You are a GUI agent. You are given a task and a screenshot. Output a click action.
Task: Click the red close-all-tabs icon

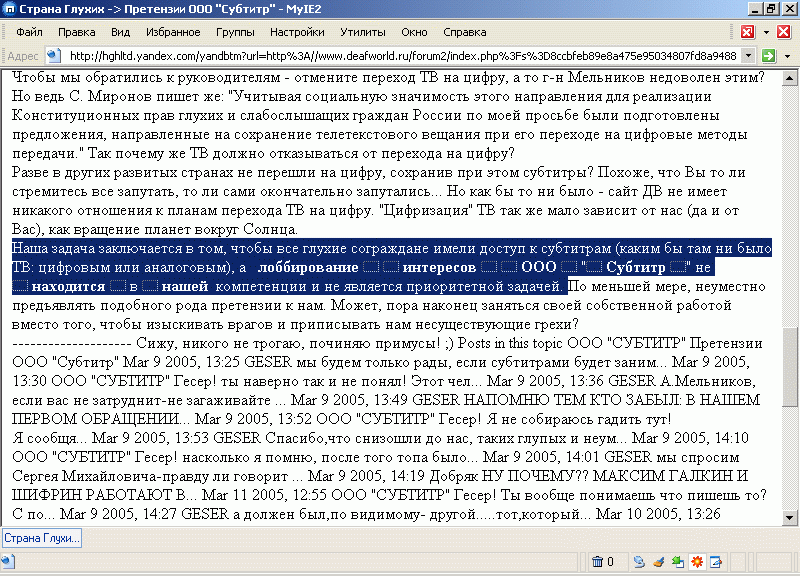(747, 32)
